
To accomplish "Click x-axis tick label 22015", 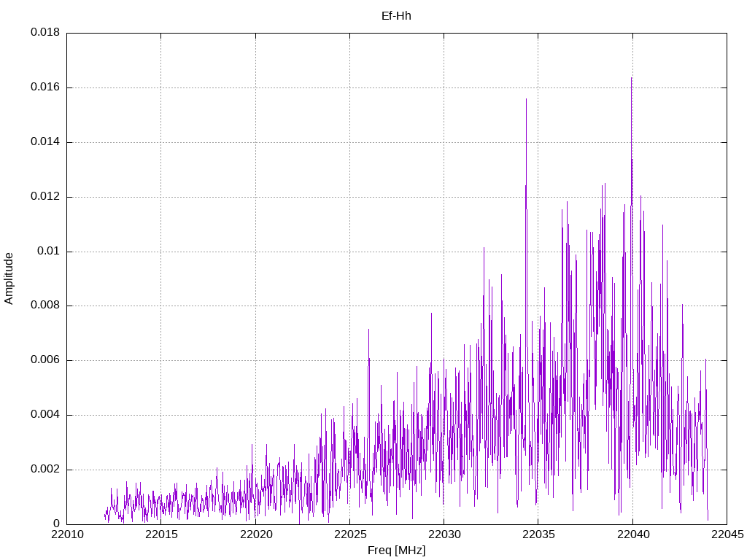I will coord(161,534).
